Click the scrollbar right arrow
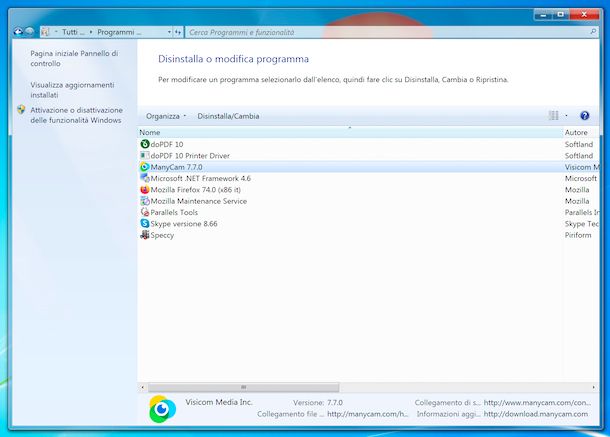 coord(594,387)
